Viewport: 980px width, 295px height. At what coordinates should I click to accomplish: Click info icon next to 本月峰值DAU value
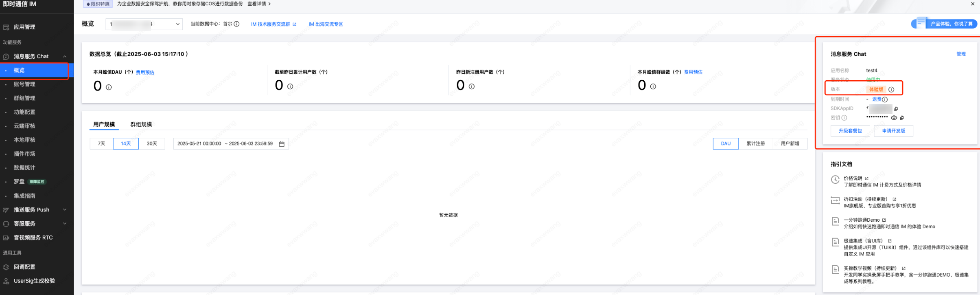[x=109, y=87]
